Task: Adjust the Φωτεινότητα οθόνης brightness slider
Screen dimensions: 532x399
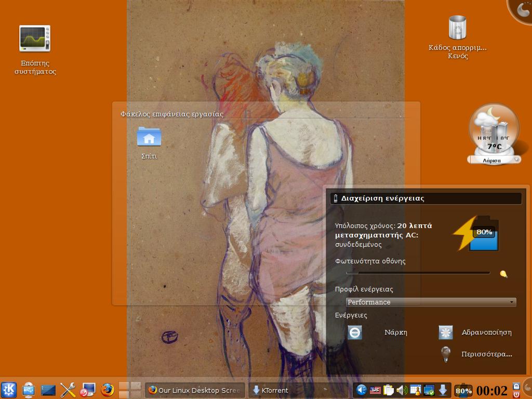Action: 418,272
